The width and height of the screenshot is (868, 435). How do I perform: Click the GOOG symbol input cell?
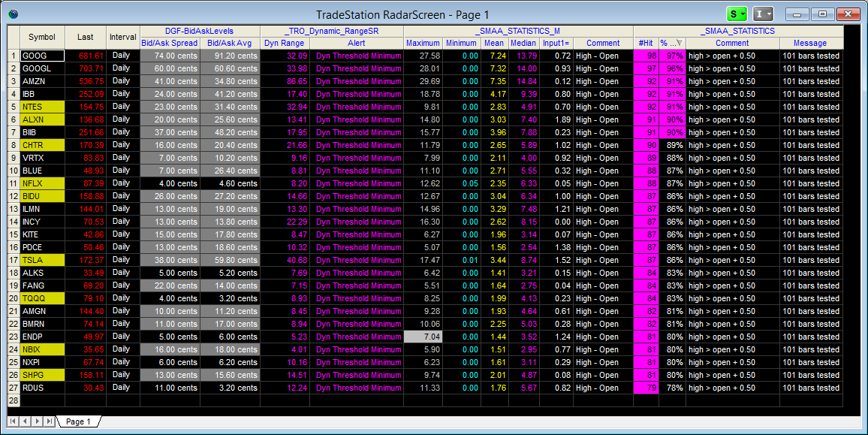point(42,56)
